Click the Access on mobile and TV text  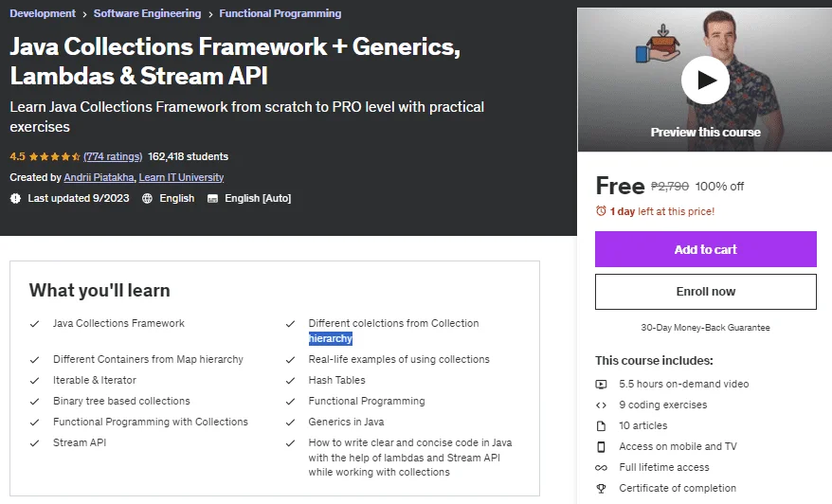678,446
